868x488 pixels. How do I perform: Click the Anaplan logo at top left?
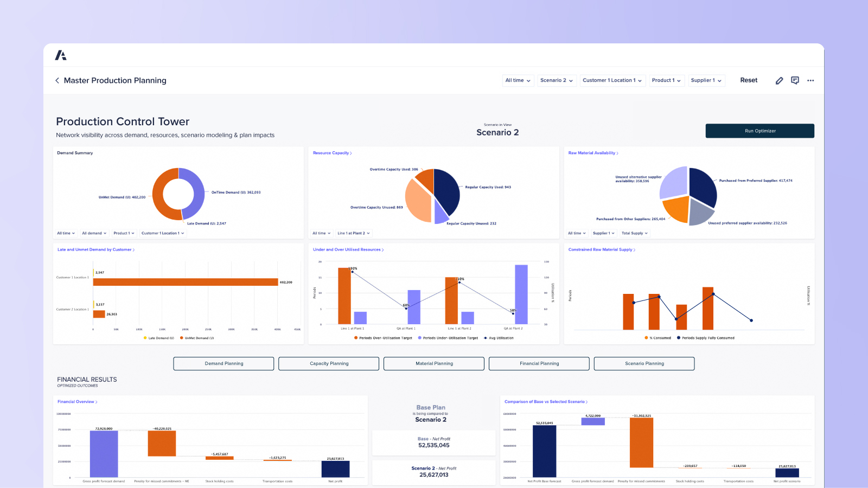(61, 55)
